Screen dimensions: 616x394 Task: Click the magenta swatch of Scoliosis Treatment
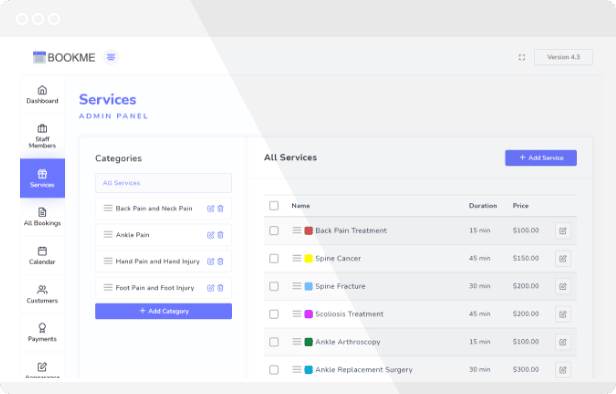(308, 314)
